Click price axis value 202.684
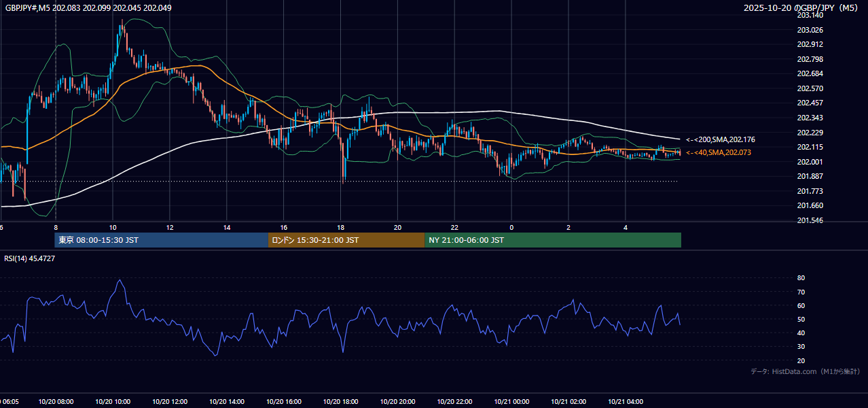 point(810,73)
